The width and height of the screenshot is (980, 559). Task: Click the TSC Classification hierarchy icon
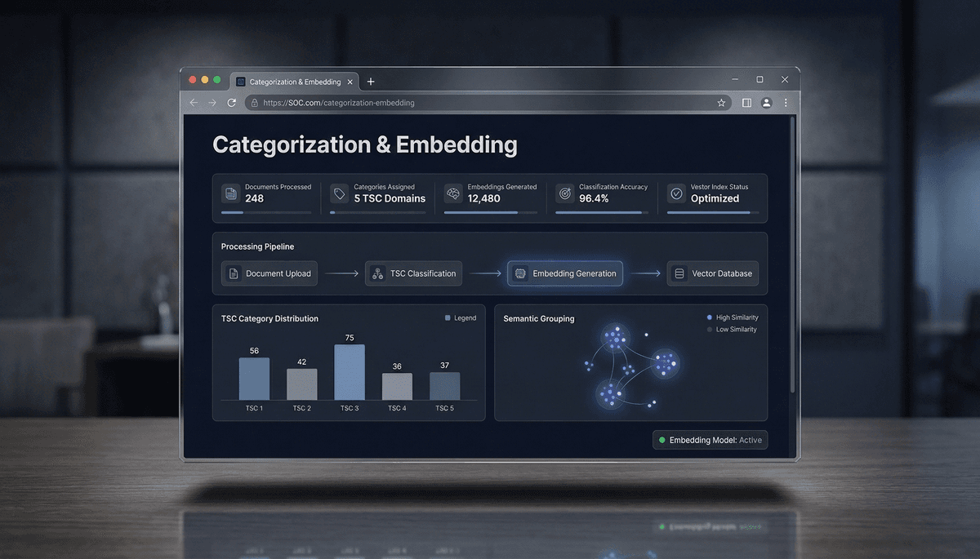coord(377,273)
